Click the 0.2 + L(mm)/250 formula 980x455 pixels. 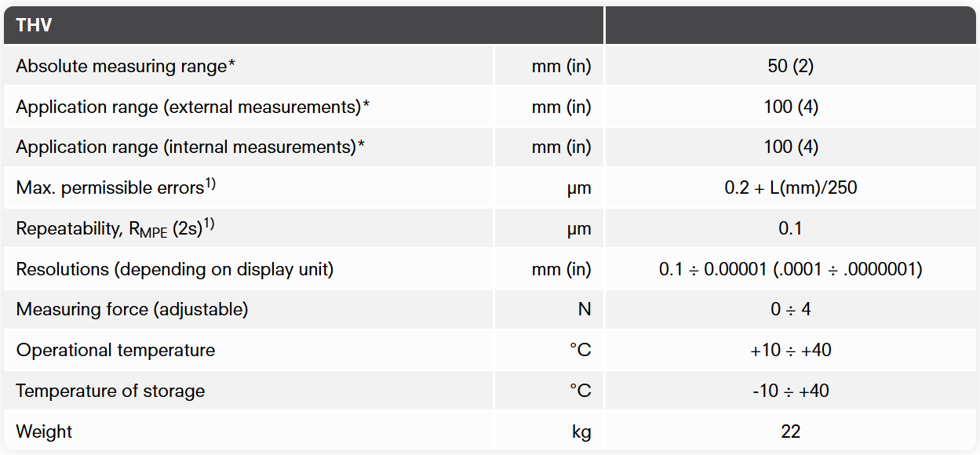point(790,188)
